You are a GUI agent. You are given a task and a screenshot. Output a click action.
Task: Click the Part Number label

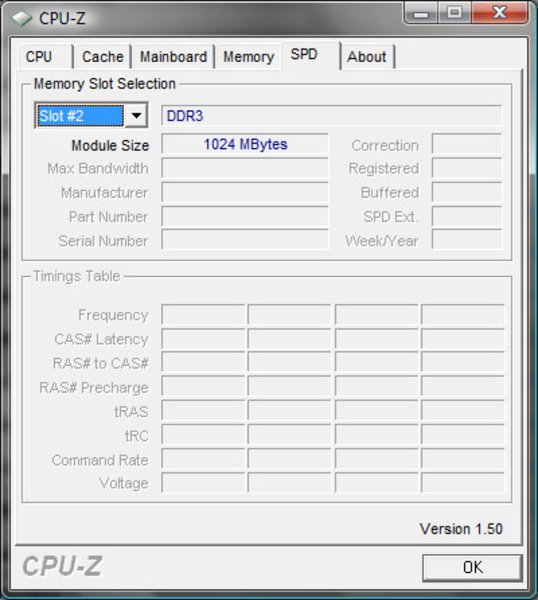coord(108,217)
